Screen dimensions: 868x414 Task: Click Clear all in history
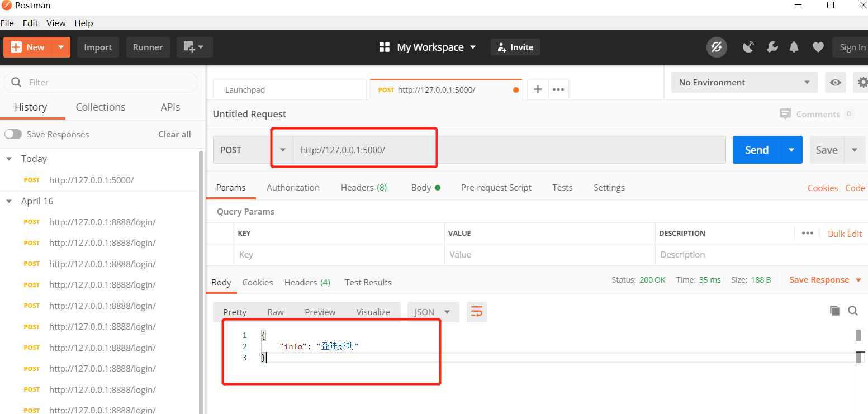(x=174, y=134)
